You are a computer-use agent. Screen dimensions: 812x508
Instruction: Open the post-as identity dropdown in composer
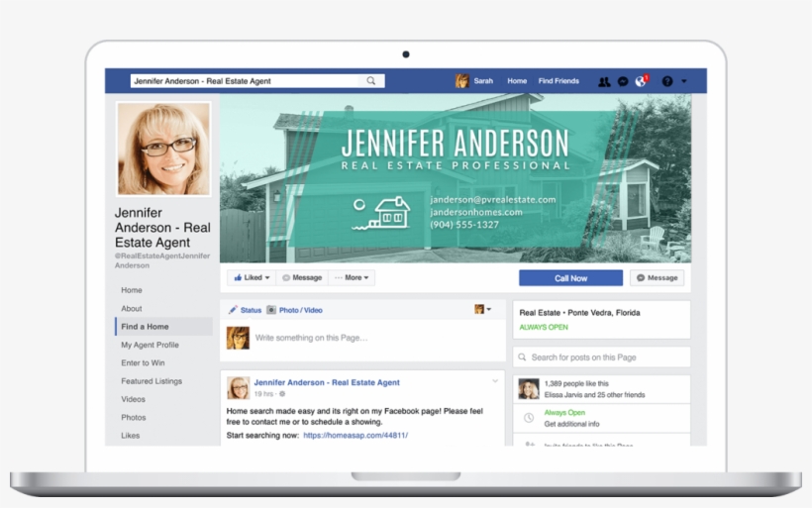coord(482,309)
